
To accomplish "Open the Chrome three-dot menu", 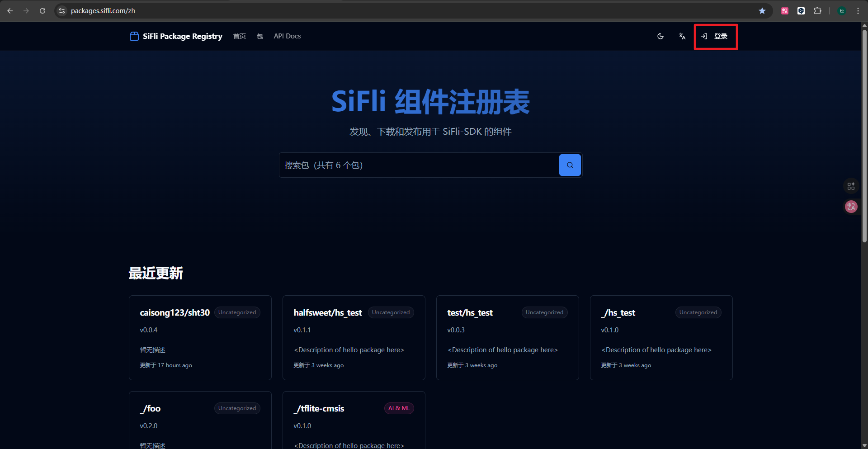I will click(859, 10).
